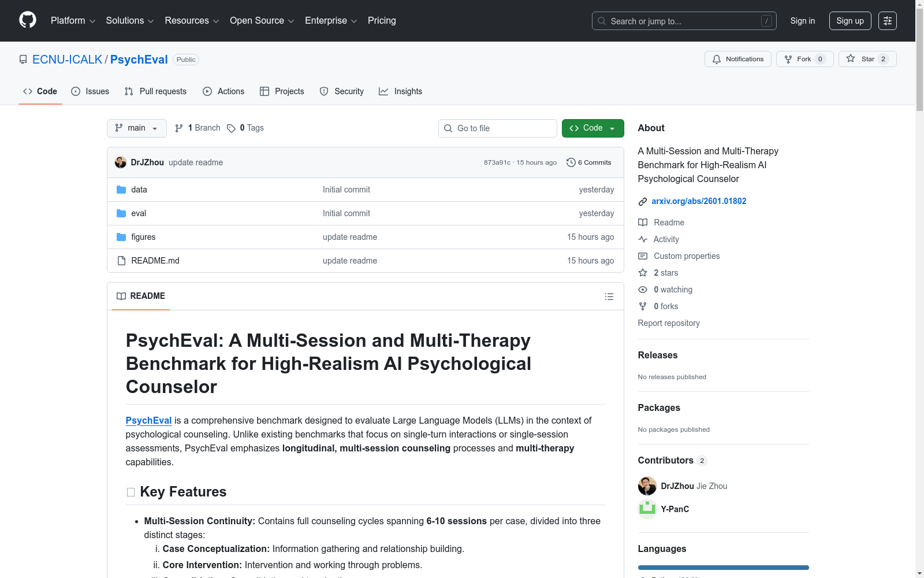Expand the Resources menu
Screen dimensions: 924x578
pyautogui.click(x=192, y=21)
